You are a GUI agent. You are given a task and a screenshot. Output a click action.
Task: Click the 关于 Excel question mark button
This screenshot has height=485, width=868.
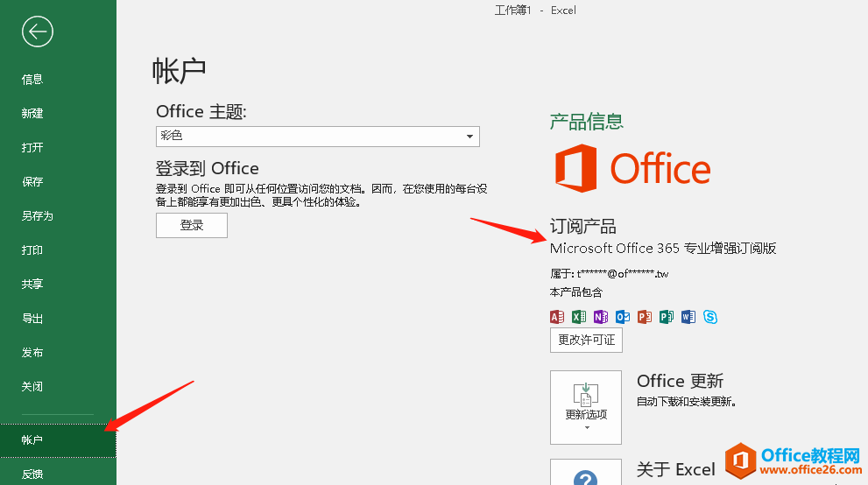586,472
